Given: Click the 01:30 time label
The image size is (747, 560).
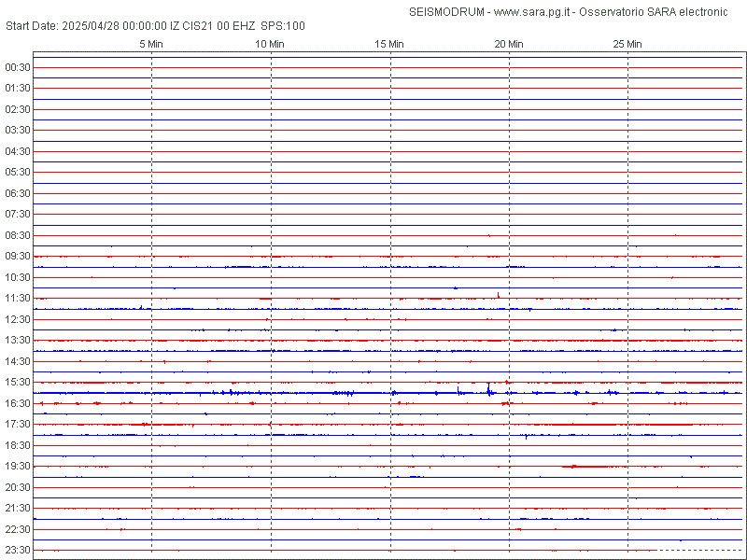Looking at the screenshot, I should tap(18, 88).
